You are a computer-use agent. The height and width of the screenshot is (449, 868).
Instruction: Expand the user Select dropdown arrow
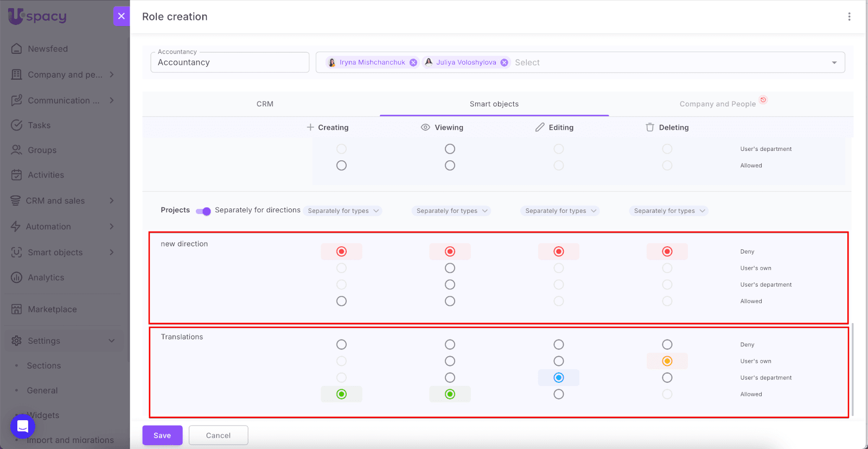tap(834, 63)
